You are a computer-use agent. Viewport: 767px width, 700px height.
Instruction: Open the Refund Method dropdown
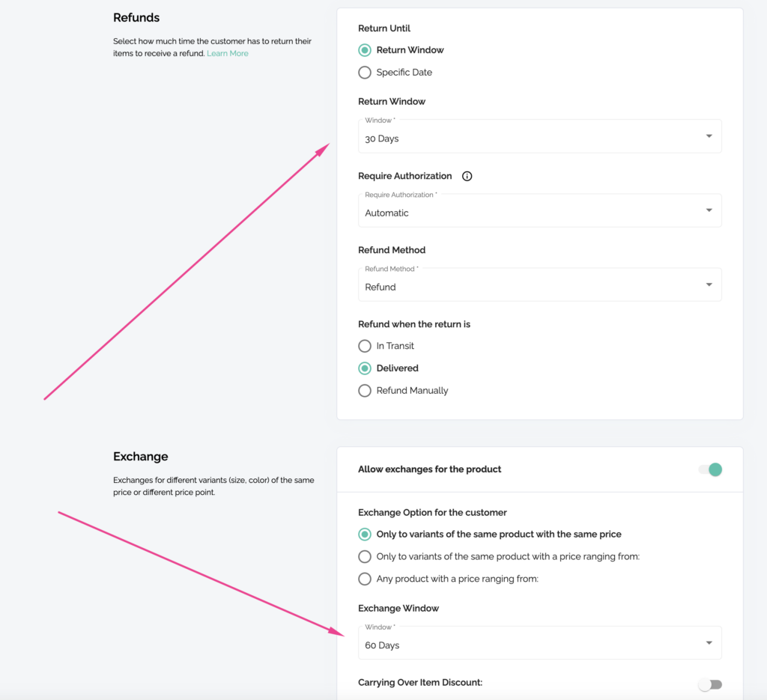pos(539,286)
